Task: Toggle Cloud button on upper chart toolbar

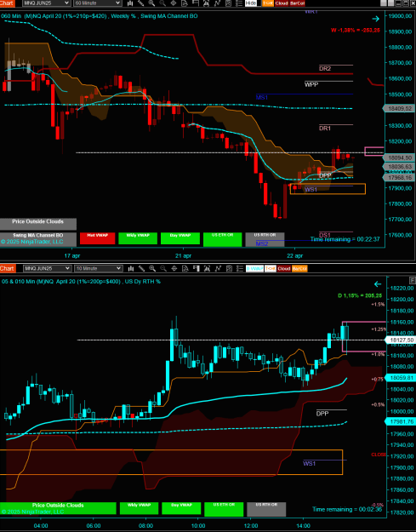Action: (282, 3)
